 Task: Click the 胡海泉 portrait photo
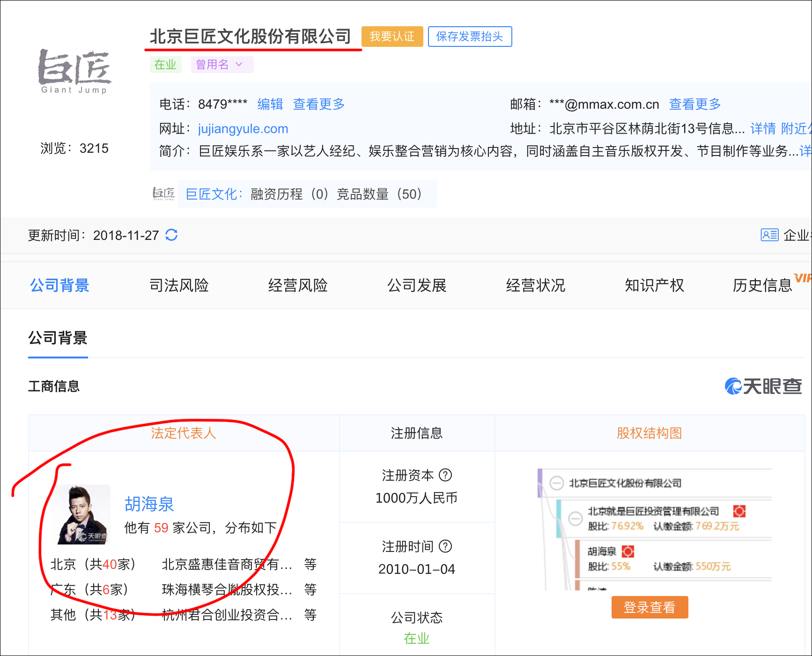pyautogui.click(x=84, y=514)
